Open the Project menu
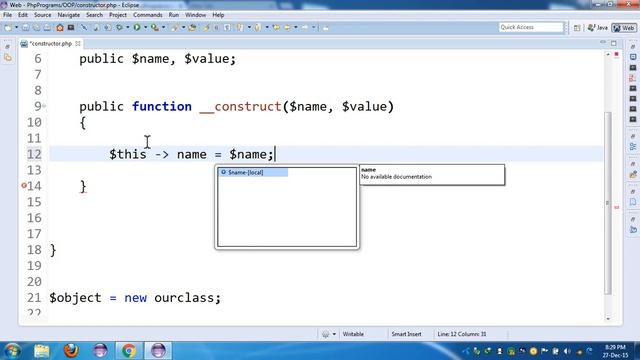Viewport: 640px width, 360px height. [x=118, y=15]
